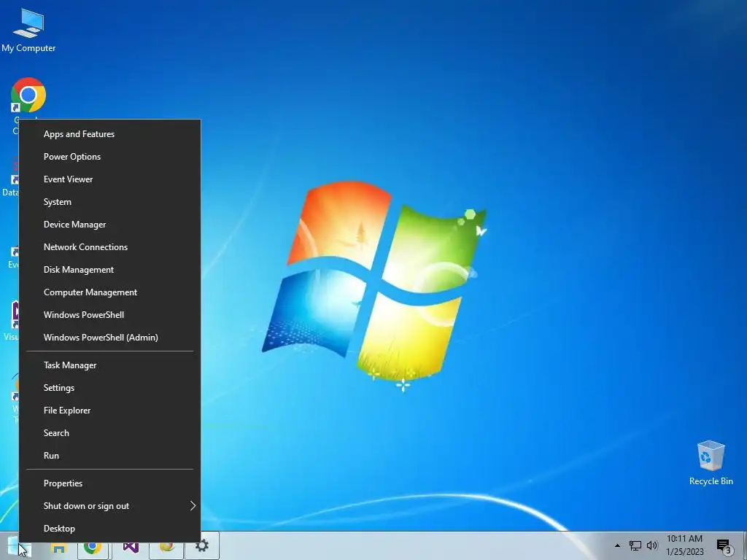Open Network Connections
The image size is (747, 560).
pos(109,247)
